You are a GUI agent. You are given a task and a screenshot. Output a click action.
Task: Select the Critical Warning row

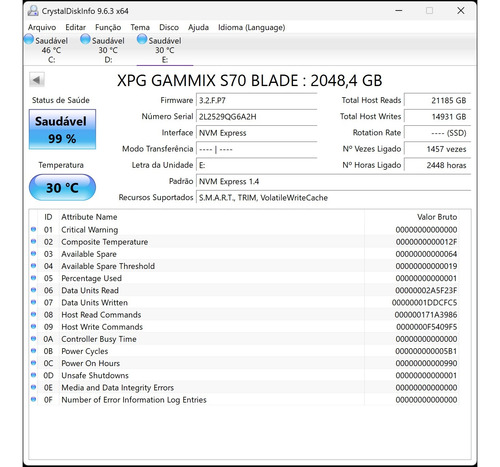click(x=244, y=230)
